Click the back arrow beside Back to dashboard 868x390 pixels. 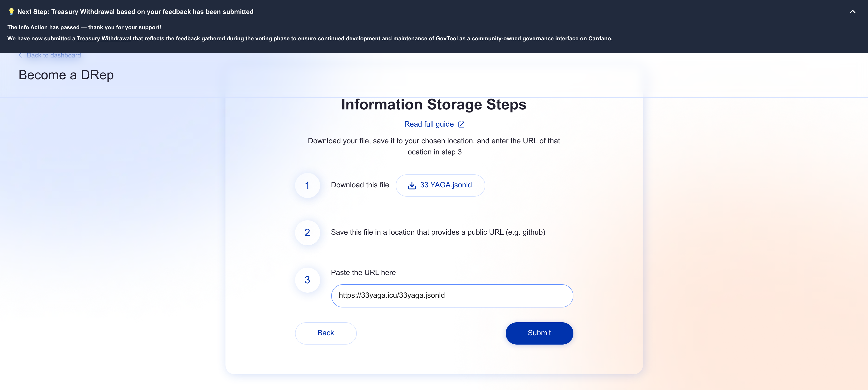click(x=20, y=55)
